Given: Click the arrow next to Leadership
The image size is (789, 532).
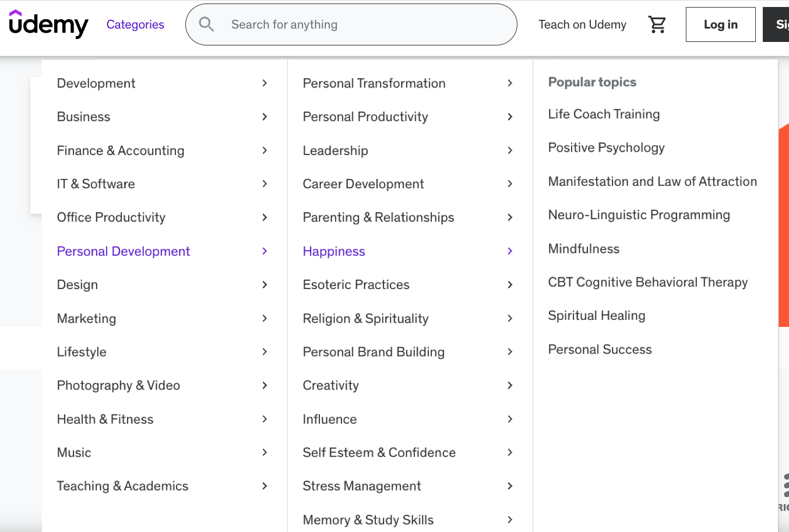Looking at the screenshot, I should (x=510, y=150).
